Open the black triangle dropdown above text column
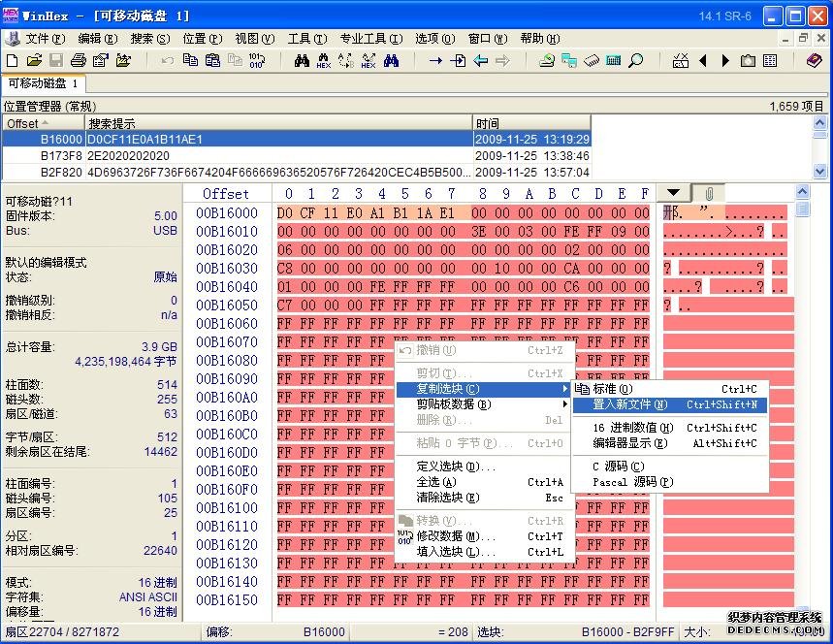 [673, 193]
